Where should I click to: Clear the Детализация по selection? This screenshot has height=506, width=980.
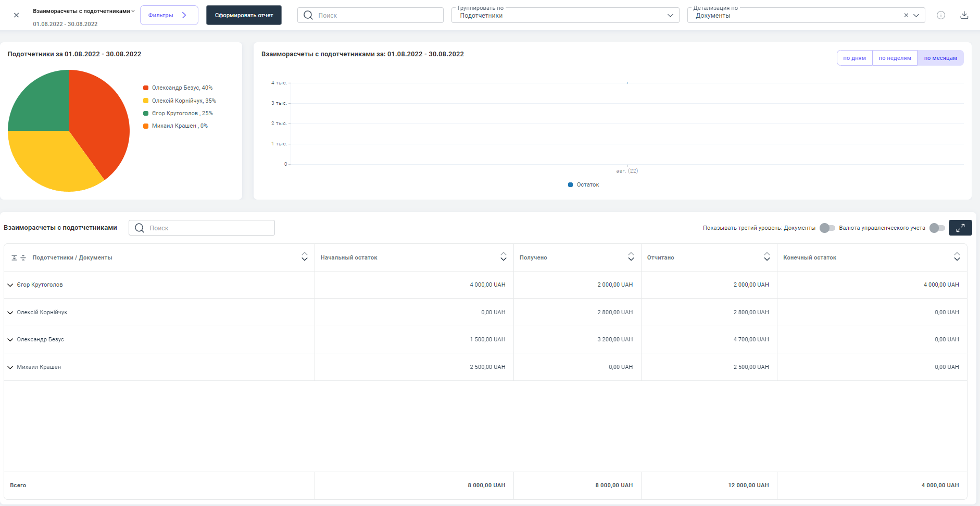click(906, 15)
